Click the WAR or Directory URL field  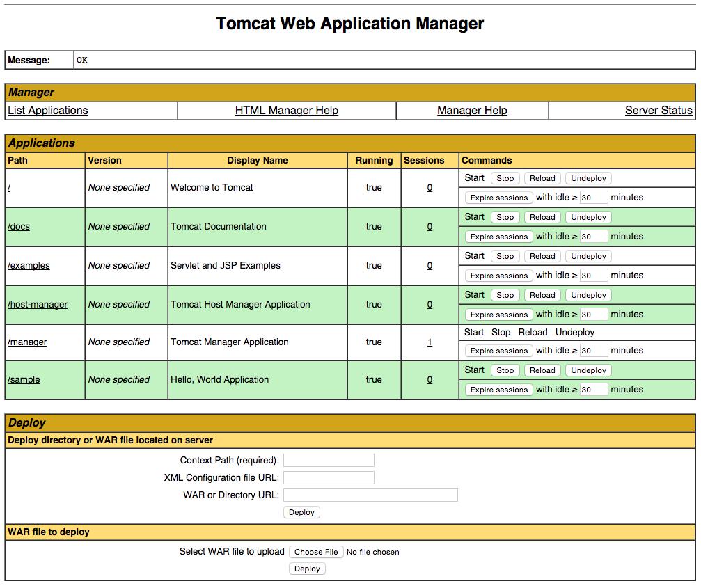point(370,495)
